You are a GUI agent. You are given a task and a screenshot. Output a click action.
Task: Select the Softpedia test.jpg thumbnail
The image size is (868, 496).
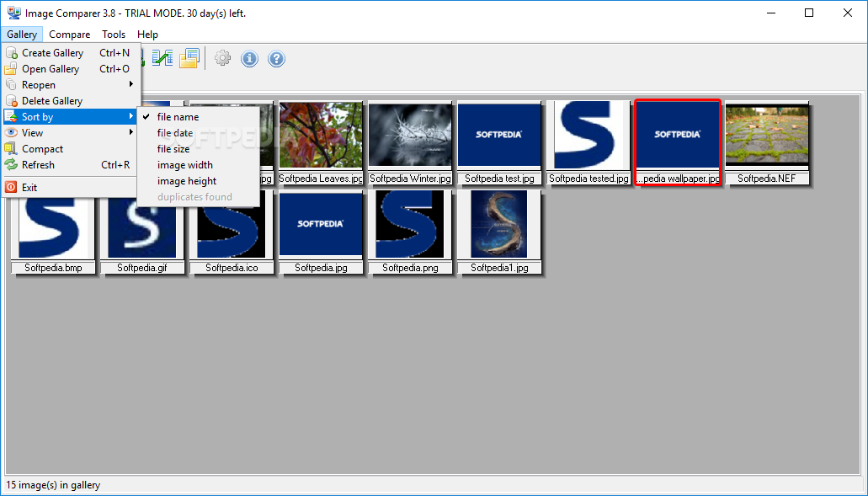[x=499, y=143]
